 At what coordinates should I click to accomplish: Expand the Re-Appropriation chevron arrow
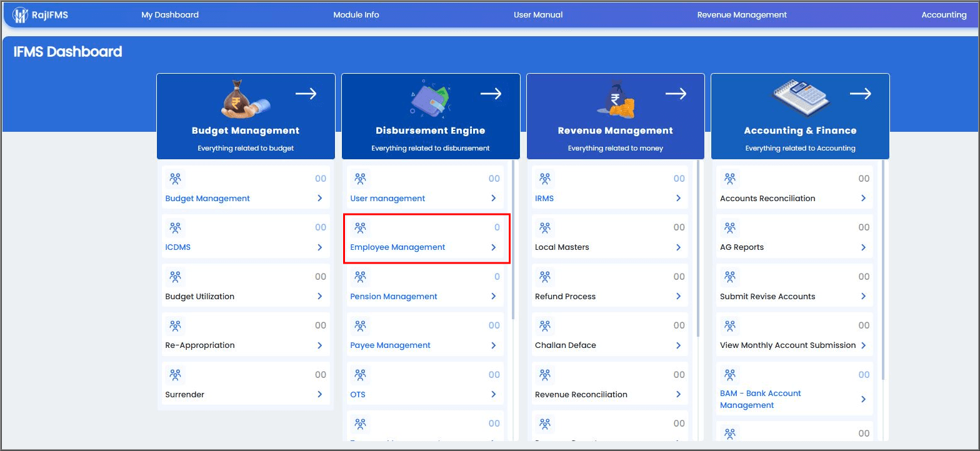point(319,345)
